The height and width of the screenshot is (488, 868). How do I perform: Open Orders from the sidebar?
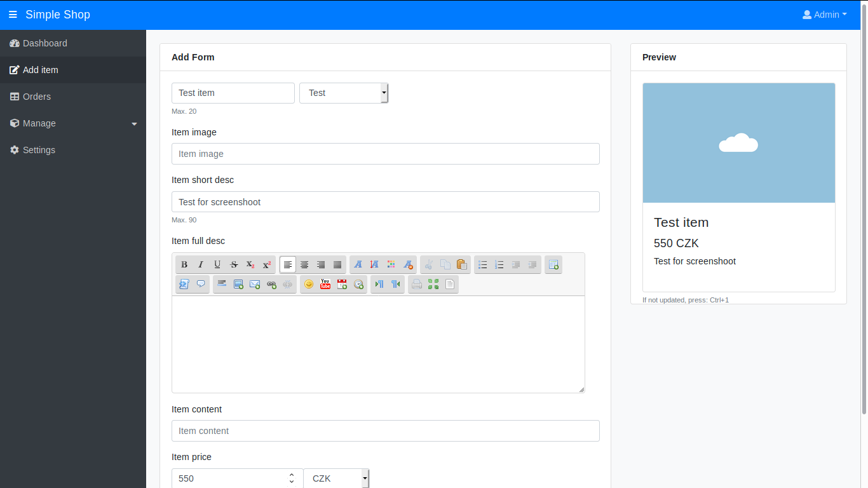73,97
